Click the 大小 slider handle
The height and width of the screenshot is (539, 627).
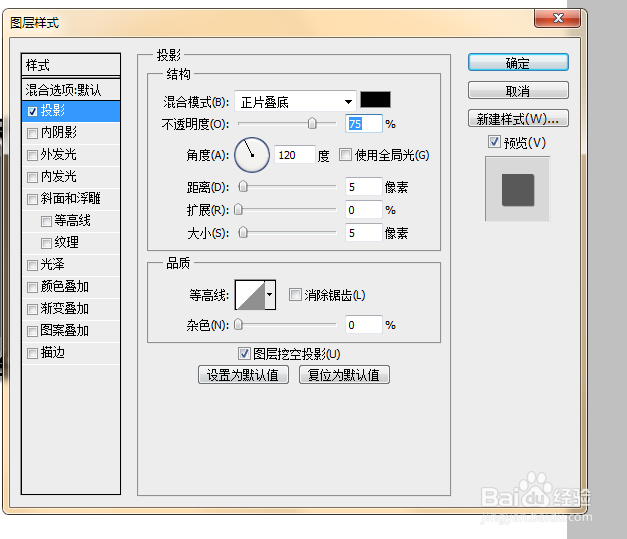point(243,232)
